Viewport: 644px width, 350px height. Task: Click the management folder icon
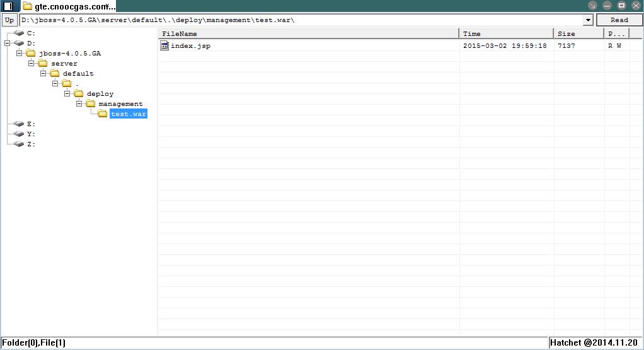pos(90,103)
